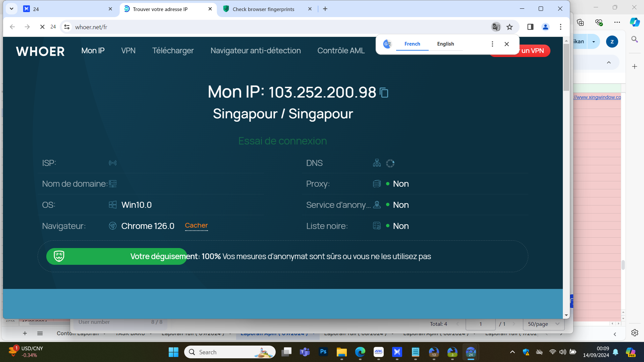644x362 pixels.
Task: Open the Mon IP menu item
Action: (x=93, y=51)
